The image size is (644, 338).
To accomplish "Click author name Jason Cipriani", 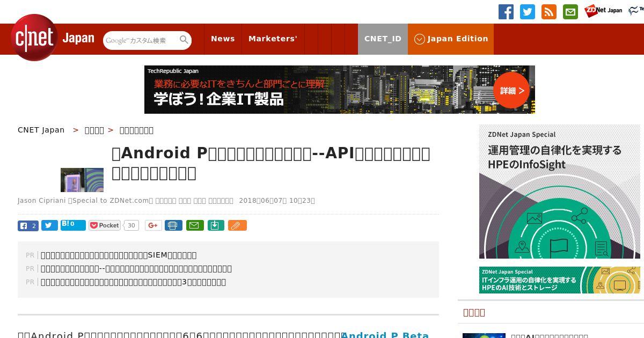I will pyautogui.click(x=41, y=201).
